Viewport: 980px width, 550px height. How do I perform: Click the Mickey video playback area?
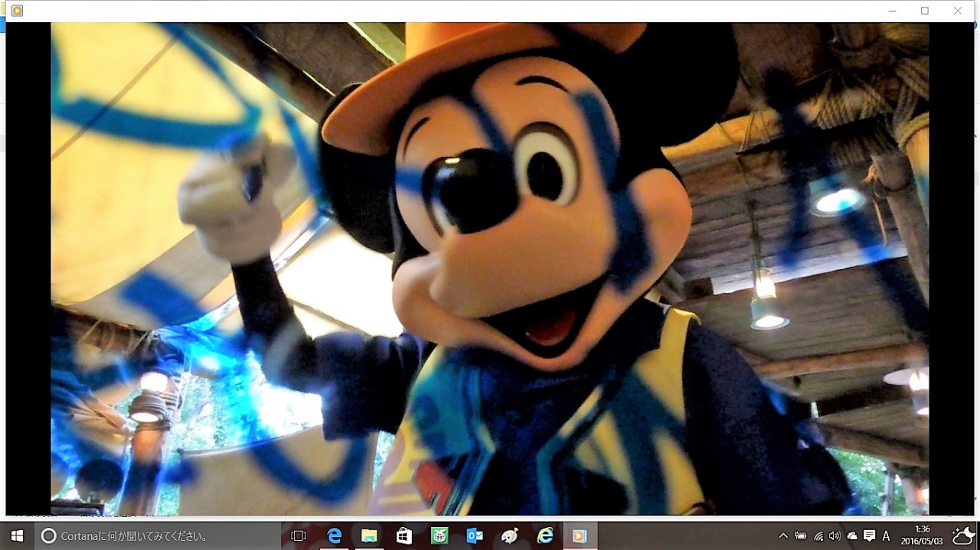click(x=490, y=268)
